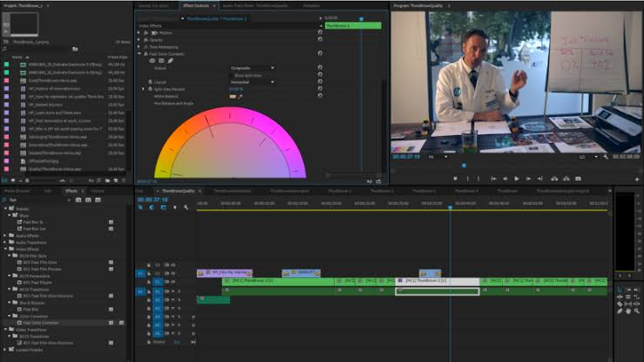
Task: Toggle Linked Selection in timeline
Action: [163, 208]
